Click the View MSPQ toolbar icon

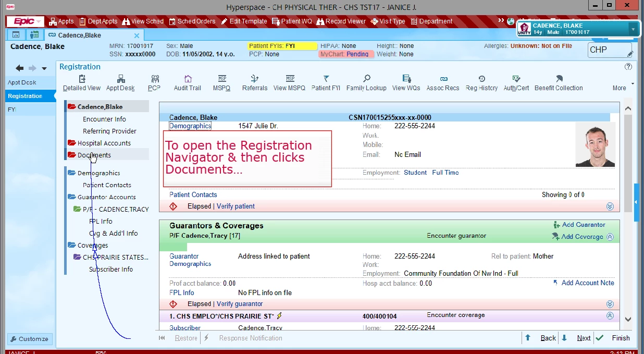pos(290,83)
